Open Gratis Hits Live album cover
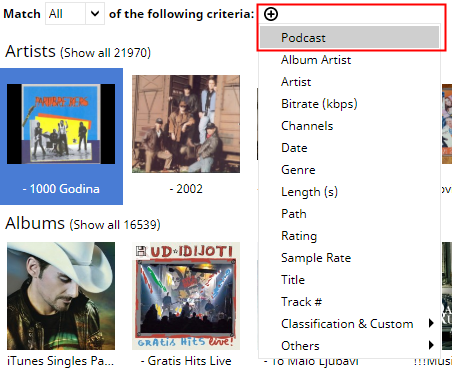 click(x=186, y=296)
